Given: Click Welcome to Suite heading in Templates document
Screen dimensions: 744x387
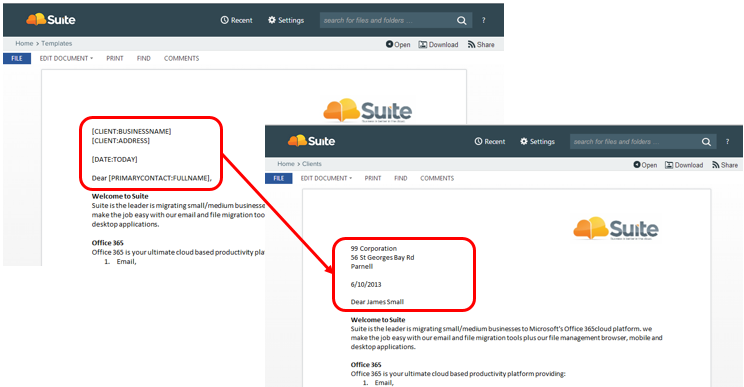Looking at the screenshot, I should 120,196.
